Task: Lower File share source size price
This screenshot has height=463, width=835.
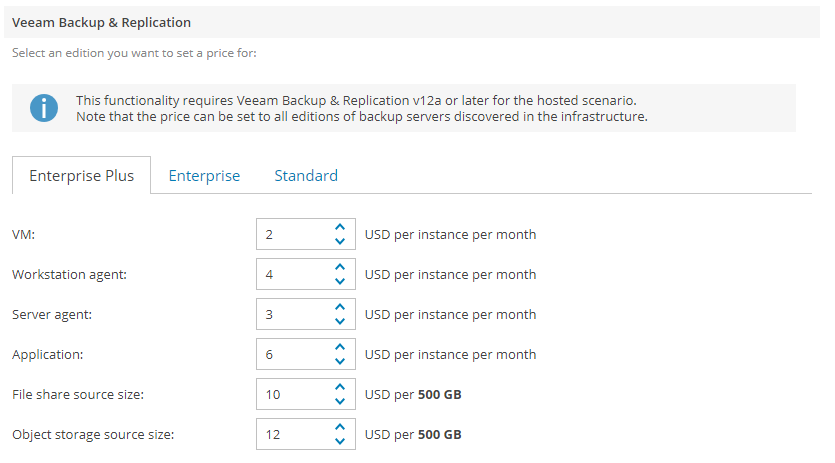Action: 340,401
